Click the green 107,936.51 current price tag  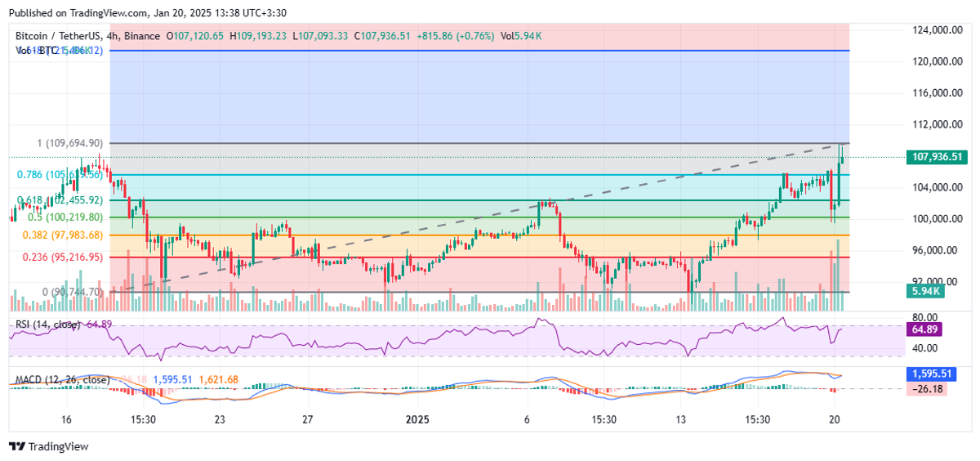point(938,157)
